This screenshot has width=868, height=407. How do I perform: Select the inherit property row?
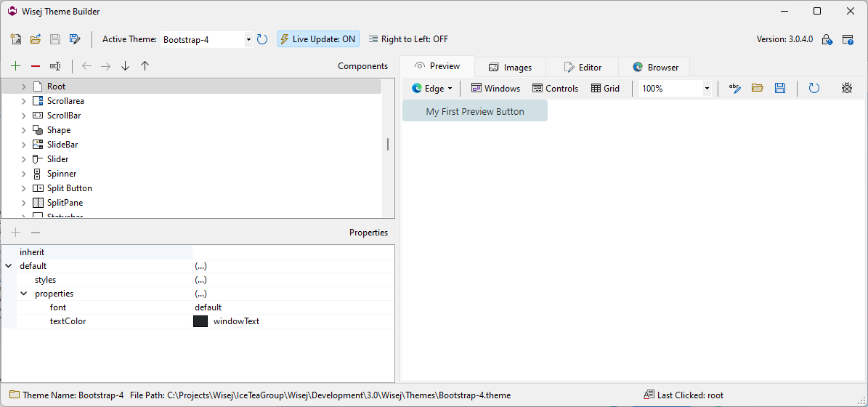click(x=206, y=252)
